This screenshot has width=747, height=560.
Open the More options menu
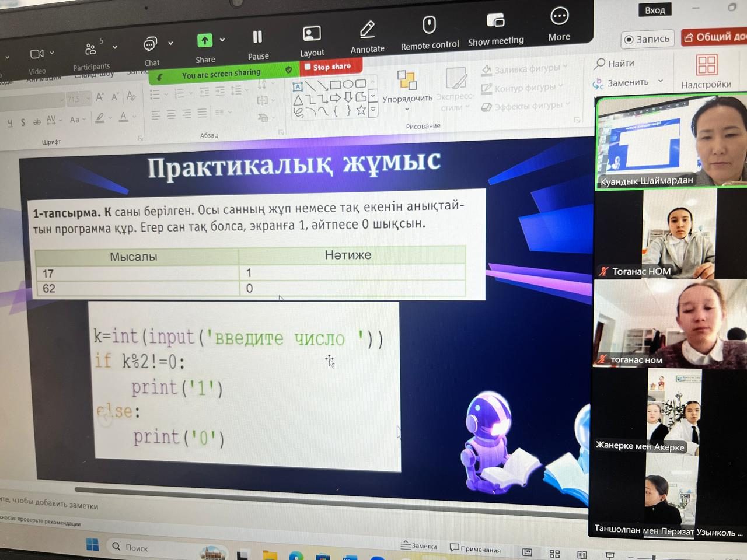click(559, 17)
